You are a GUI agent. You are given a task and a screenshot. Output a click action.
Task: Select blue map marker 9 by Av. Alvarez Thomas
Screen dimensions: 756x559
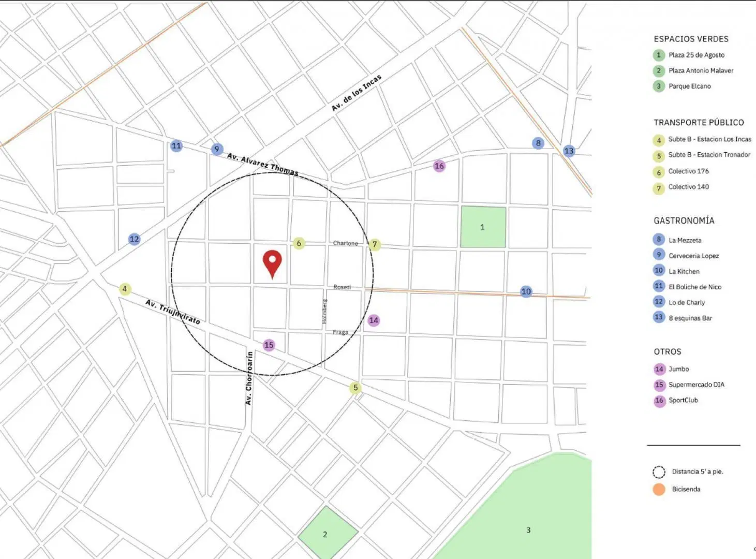(x=217, y=149)
